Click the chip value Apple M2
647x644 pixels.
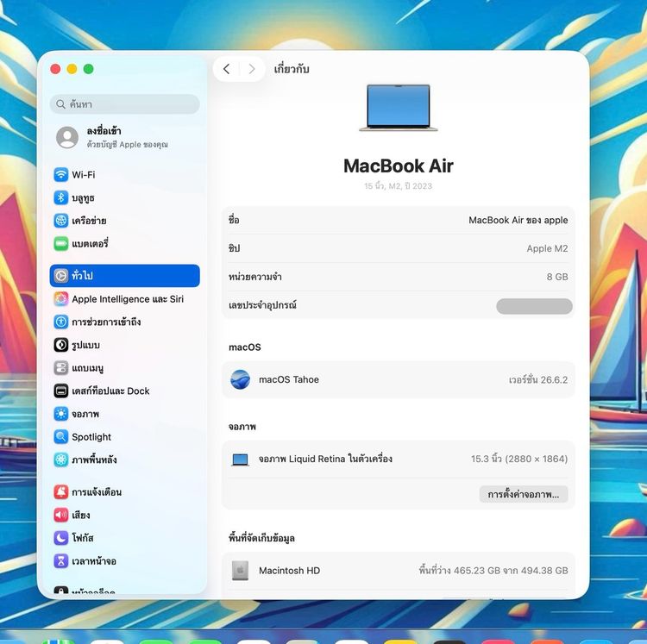point(547,248)
